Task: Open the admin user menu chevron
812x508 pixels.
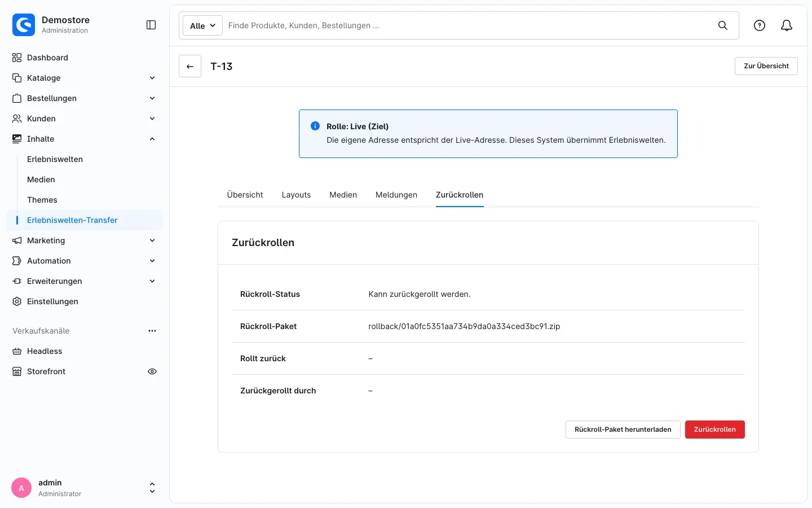Action: [152, 488]
